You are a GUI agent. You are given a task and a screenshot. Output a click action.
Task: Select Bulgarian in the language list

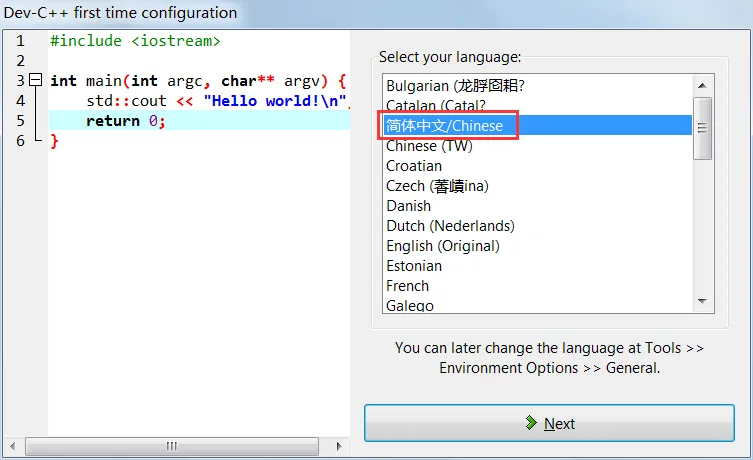(537, 85)
